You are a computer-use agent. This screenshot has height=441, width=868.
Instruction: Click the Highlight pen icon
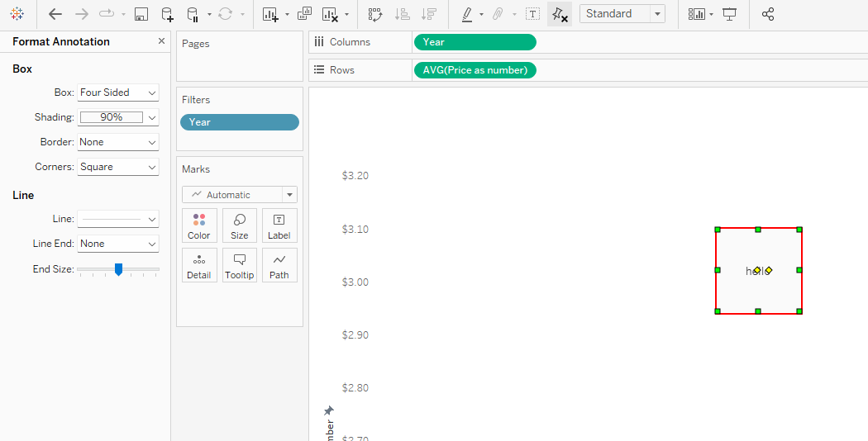pyautogui.click(x=467, y=14)
